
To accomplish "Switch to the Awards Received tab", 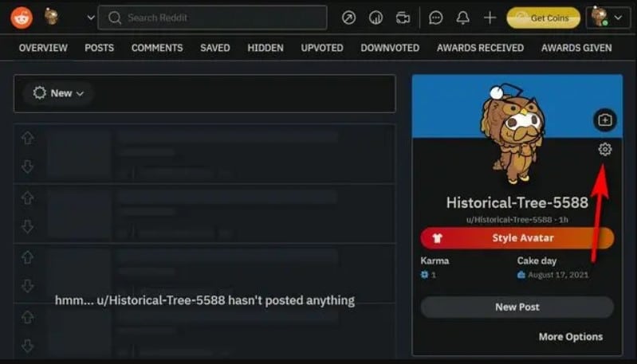I will (x=480, y=48).
